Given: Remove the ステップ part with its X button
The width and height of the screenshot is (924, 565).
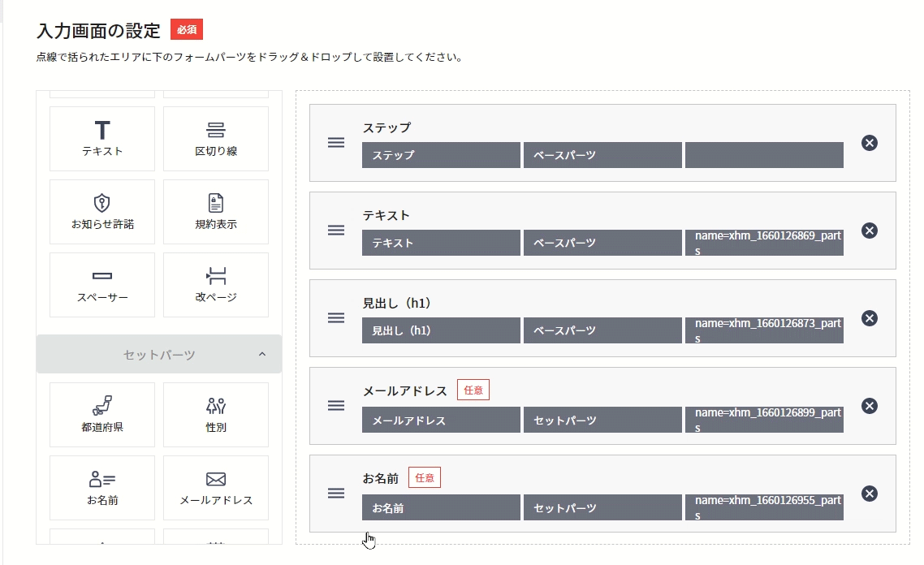Looking at the screenshot, I should pos(870,143).
